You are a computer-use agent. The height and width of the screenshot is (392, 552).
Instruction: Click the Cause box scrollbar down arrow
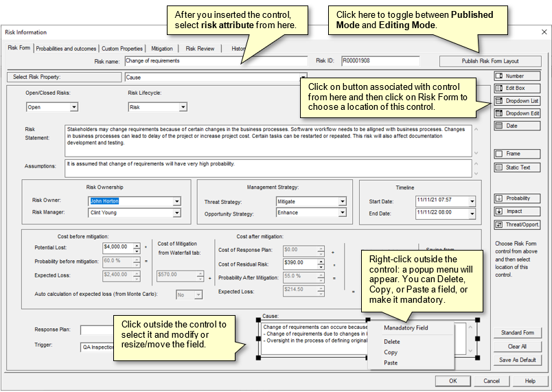tap(470, 351)
